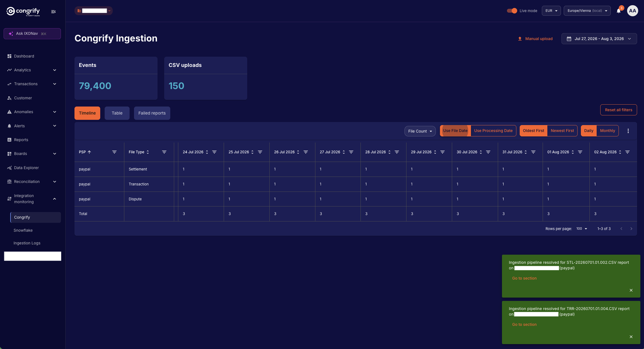The height and width of the screenshot is (349, 644).
Task: Collapse the sidebar menu icon
Action: click(x=54, y=12)
